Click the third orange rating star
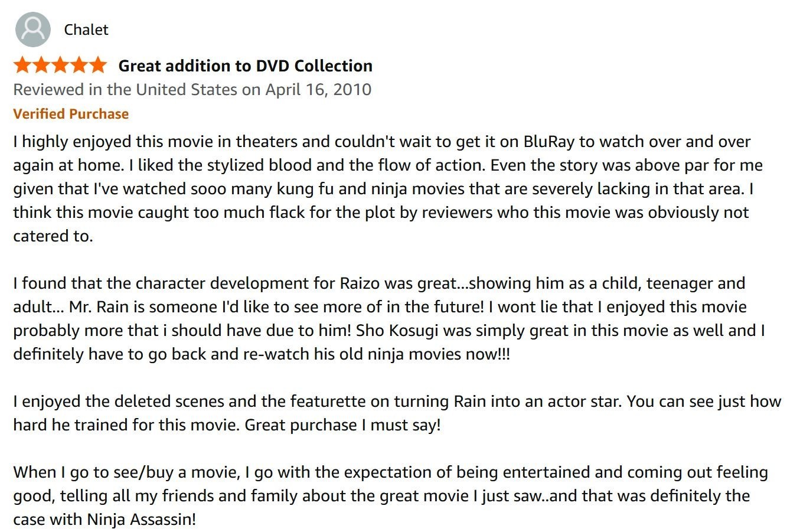 60,65
